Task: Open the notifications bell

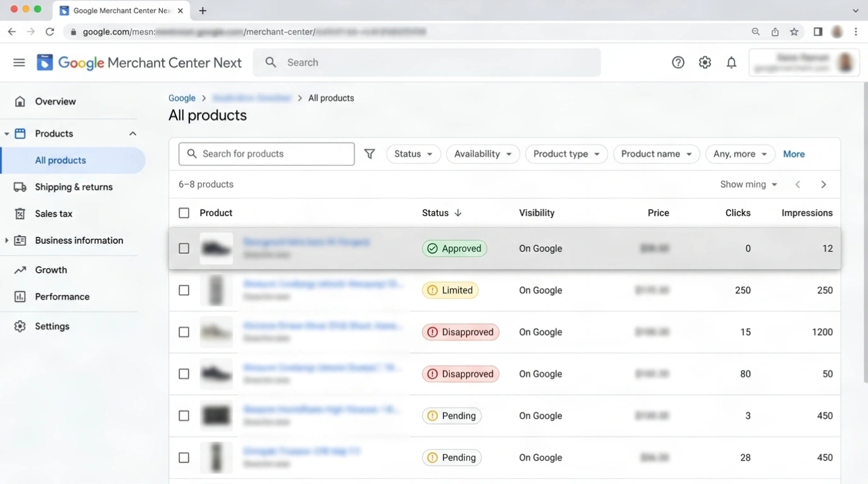Action: [x=731, y=62]
